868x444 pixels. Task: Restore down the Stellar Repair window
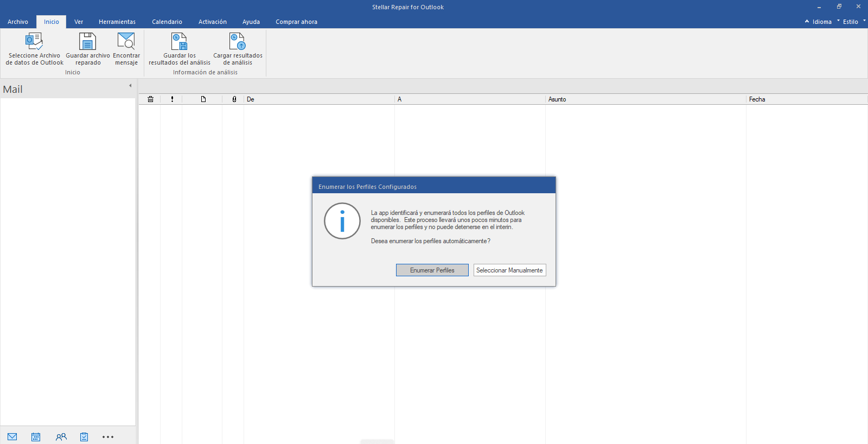click(x=839, y=7)
